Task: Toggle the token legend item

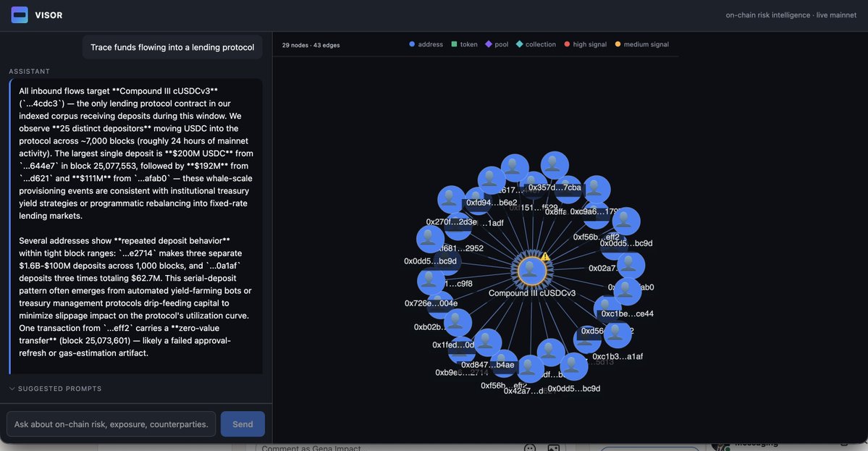Action: tap(464, 44)
